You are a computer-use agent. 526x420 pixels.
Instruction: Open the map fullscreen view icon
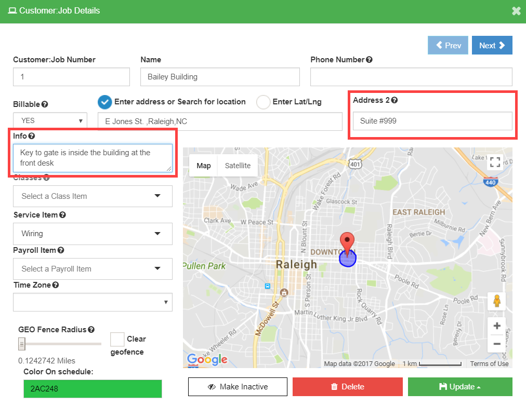(x=495, y=162)
